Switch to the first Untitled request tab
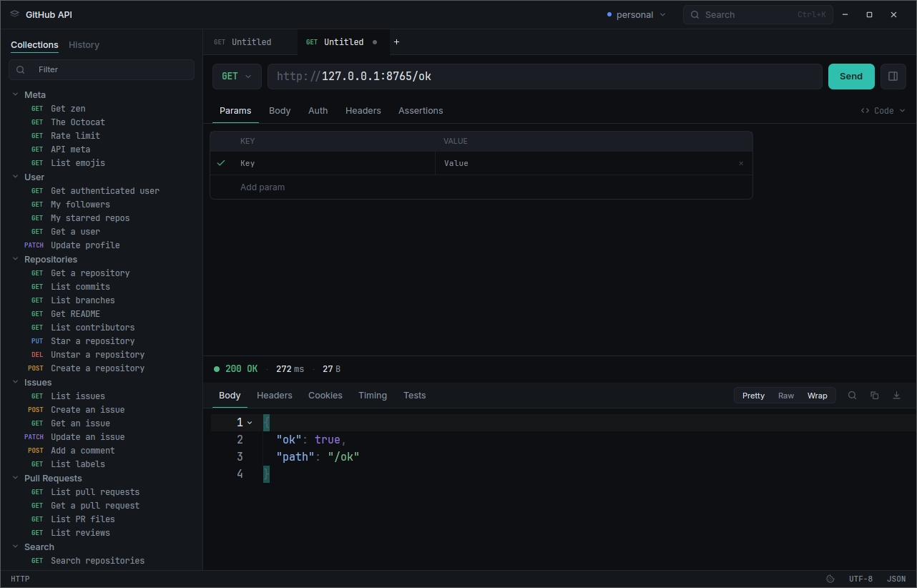Image resolution: width=917 pixels, height=588 pixels. (x=250, y=42)
